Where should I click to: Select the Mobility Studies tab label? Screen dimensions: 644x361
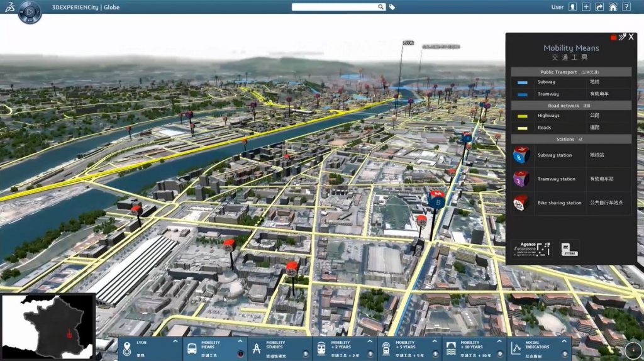[275, 345]
